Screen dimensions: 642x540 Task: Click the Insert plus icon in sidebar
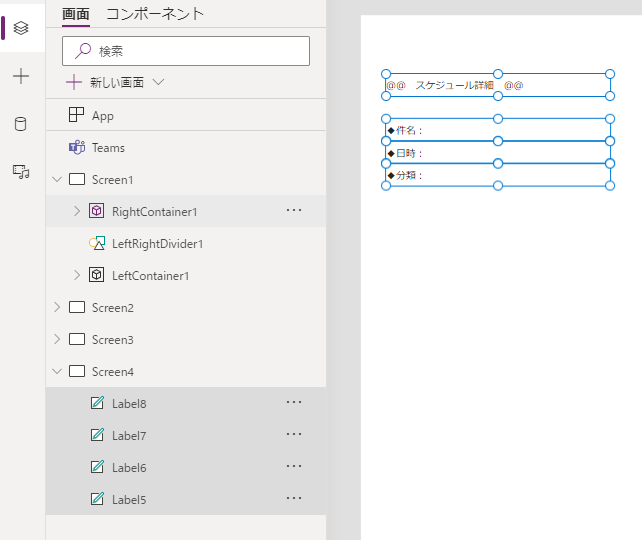point(21,76)
